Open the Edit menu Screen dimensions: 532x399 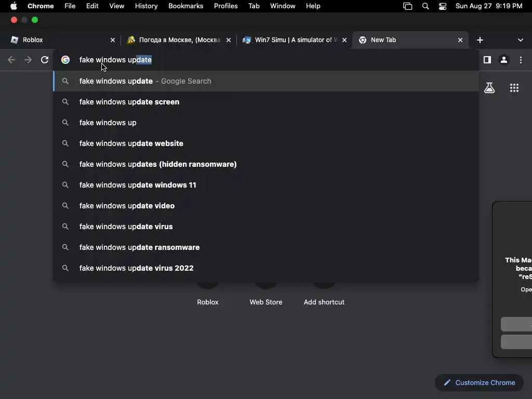coord(92,6)
